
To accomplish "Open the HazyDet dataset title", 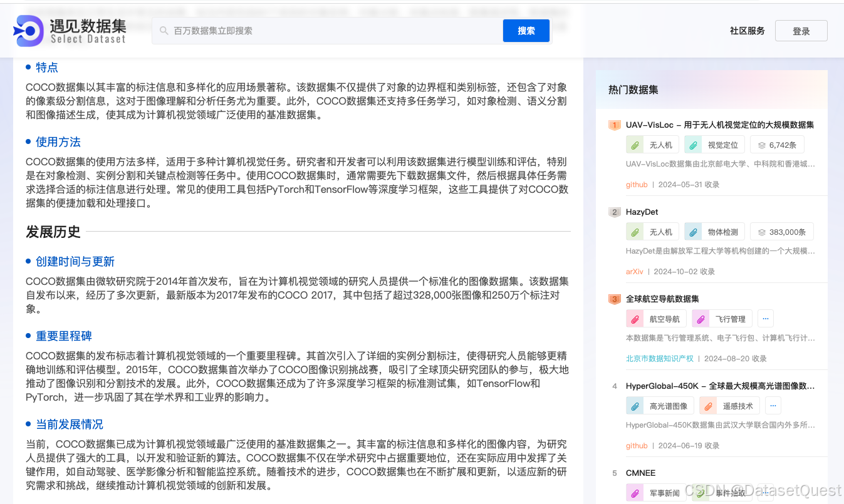I will click(642, 212).
